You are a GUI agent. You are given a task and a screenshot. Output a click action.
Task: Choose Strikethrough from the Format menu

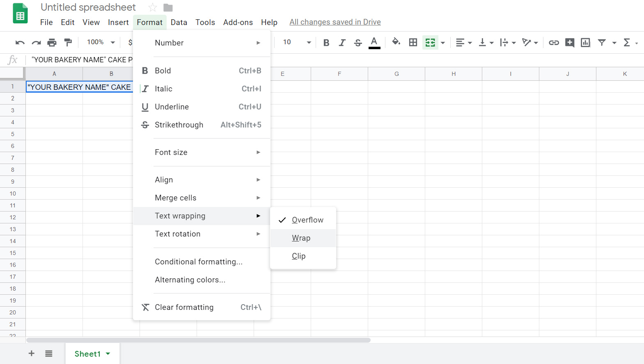click(202, 125)
